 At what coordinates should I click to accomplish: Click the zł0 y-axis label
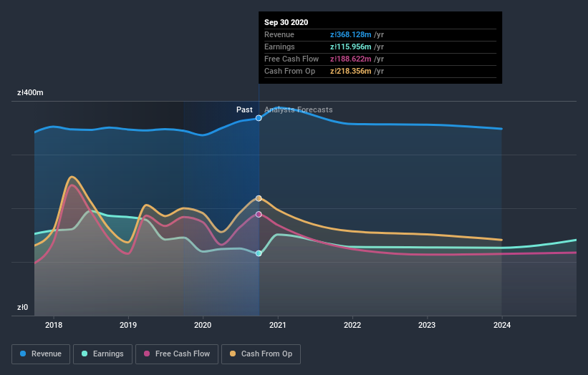point(22,307)
